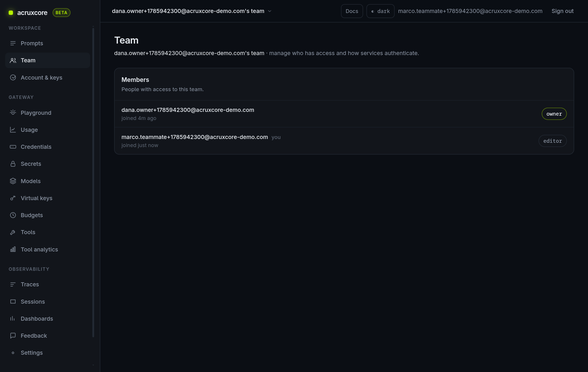Viewport: 588px width, 372px height.
Task: Click Sign out
Action: pos(562,11)
